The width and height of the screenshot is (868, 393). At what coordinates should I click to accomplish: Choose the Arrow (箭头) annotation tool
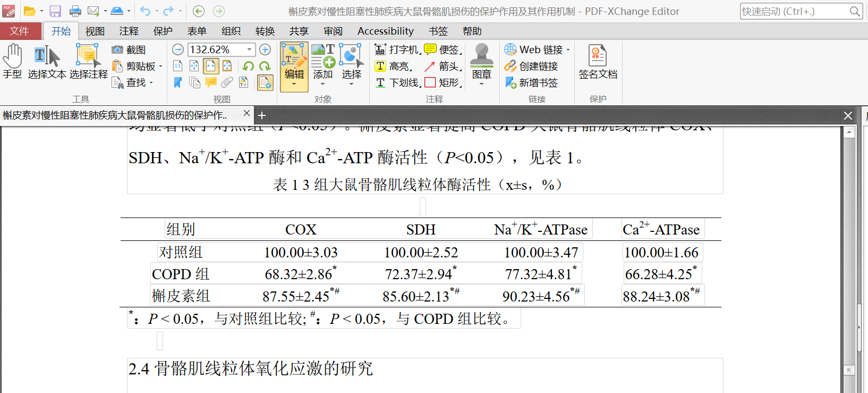pyautogui.click(x=442, y=66)
